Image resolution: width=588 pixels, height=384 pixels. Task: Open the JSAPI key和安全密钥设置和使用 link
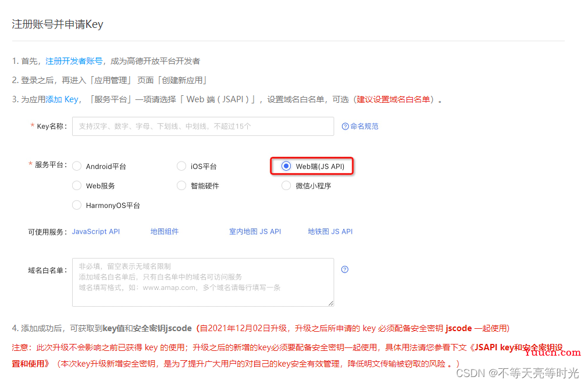click(287, 356)
